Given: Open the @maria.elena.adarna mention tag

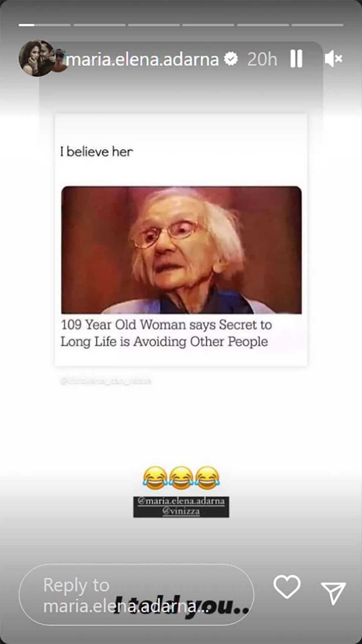Looking at the screenshot, I should tap(181, 501).
